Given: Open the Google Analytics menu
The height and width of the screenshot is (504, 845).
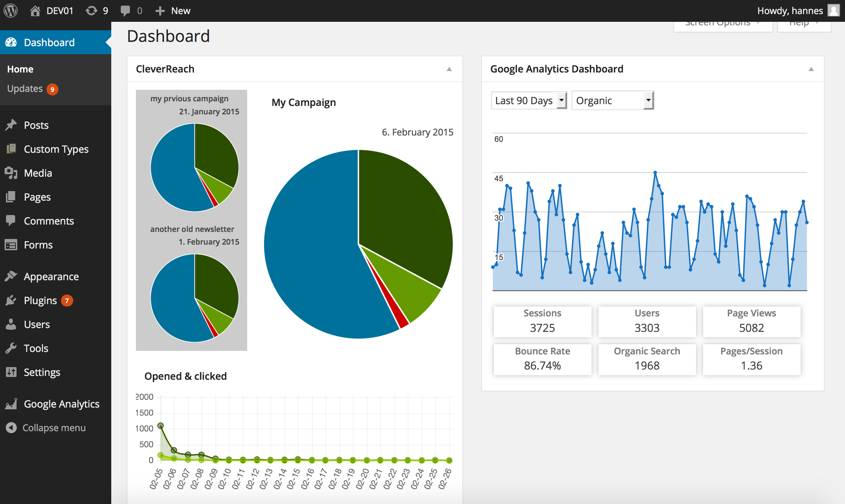Looking at the screenshot, I should pyautogui.click(x=56, y=404).
